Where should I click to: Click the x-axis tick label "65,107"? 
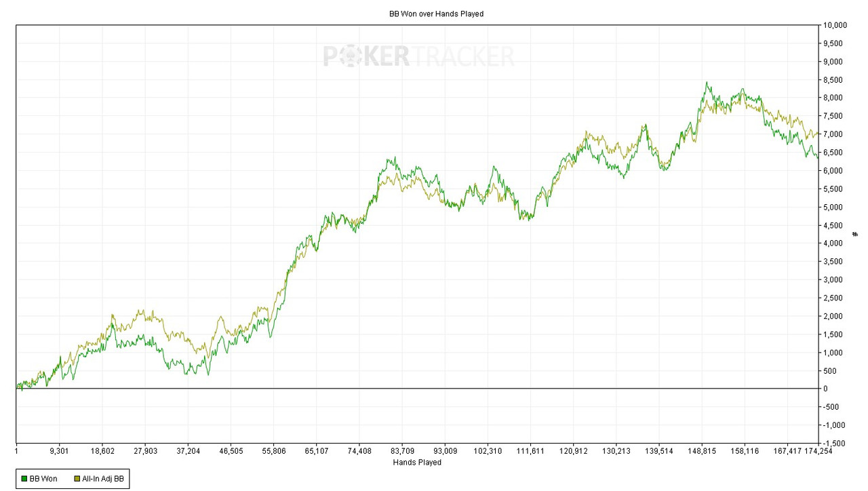pyautogui.click(x=316, y=450)
